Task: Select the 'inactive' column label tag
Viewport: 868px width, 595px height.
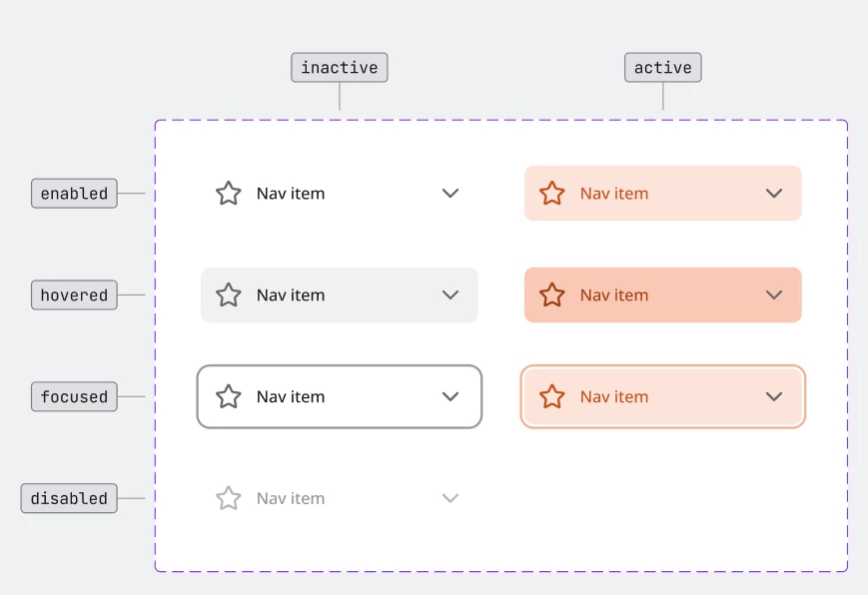Action: click(x=340, y=68)
